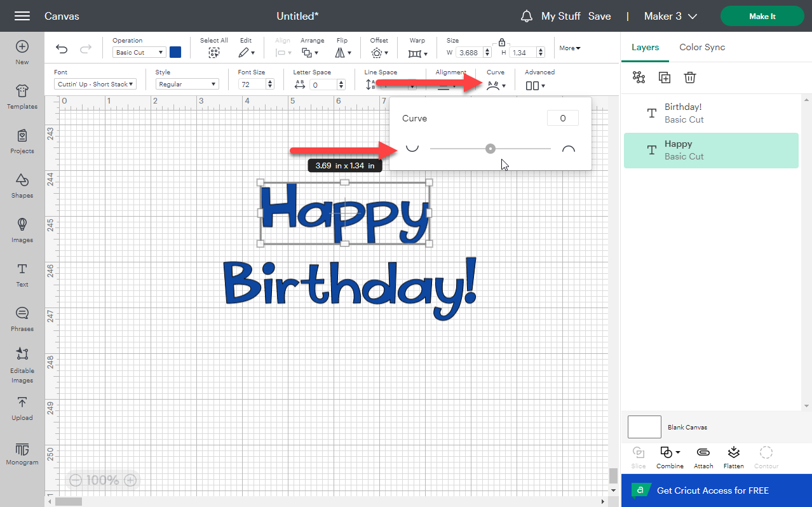Open the hamburger menu
812x507 pixels.
pyautogui.click(x=21, y=16)
